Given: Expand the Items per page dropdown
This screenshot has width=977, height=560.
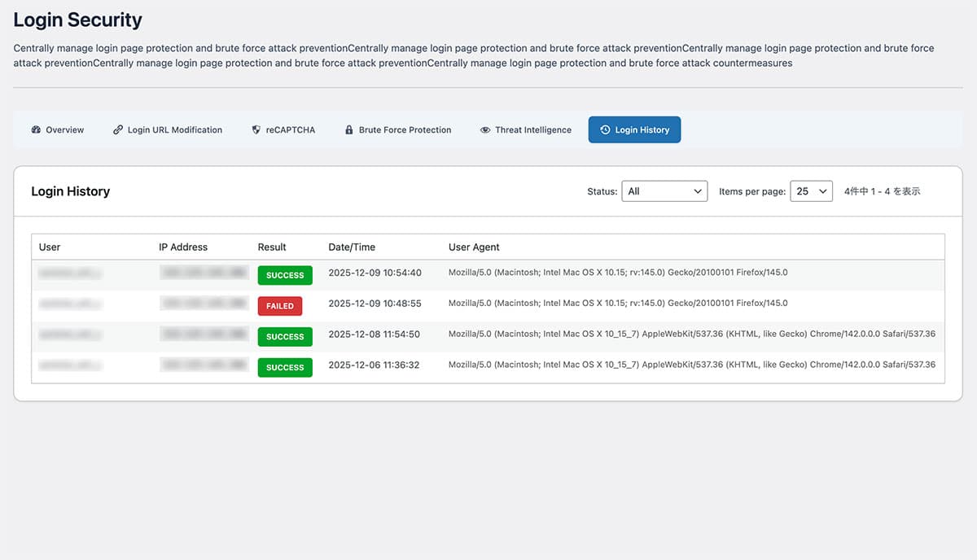Looking at the screenshot, I should pos(811,191).
